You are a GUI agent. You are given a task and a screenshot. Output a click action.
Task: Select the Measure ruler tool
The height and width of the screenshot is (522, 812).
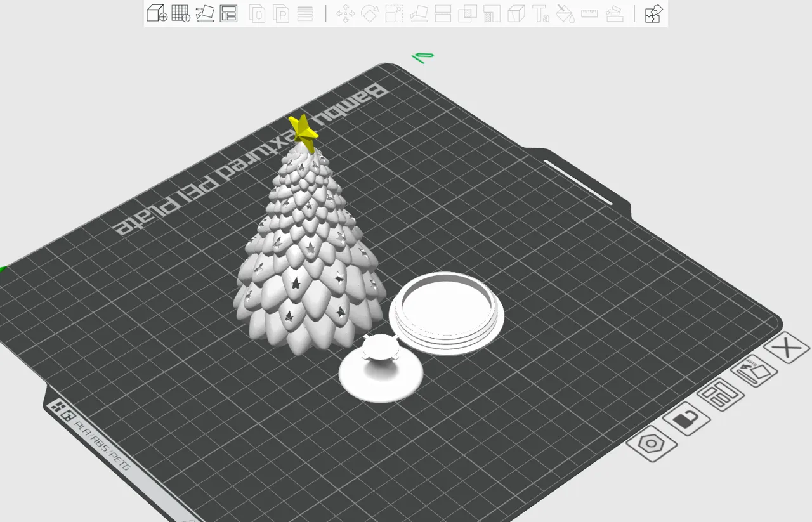point(589,13)
